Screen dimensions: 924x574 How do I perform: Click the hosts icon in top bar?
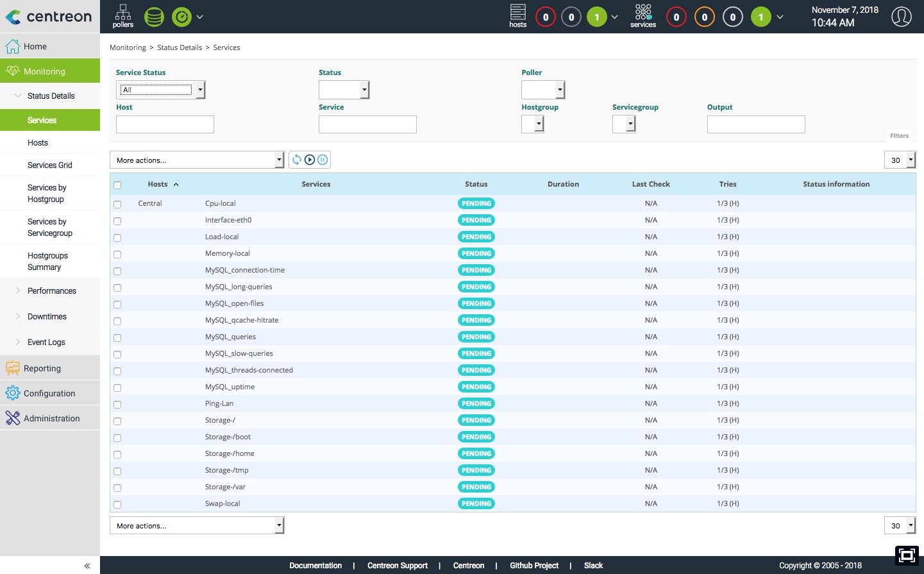(517, 16)
